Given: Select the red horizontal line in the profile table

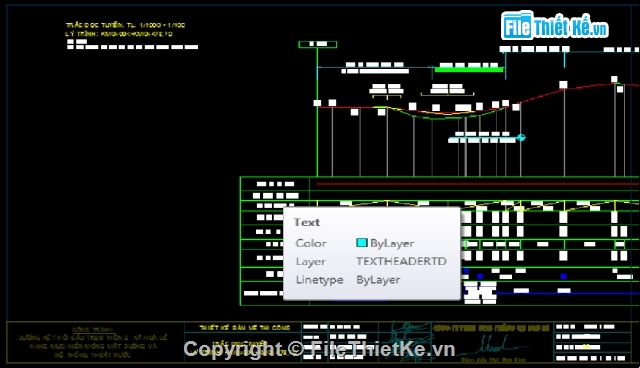Looking at the screenshot, I should (x=478, y=184).
